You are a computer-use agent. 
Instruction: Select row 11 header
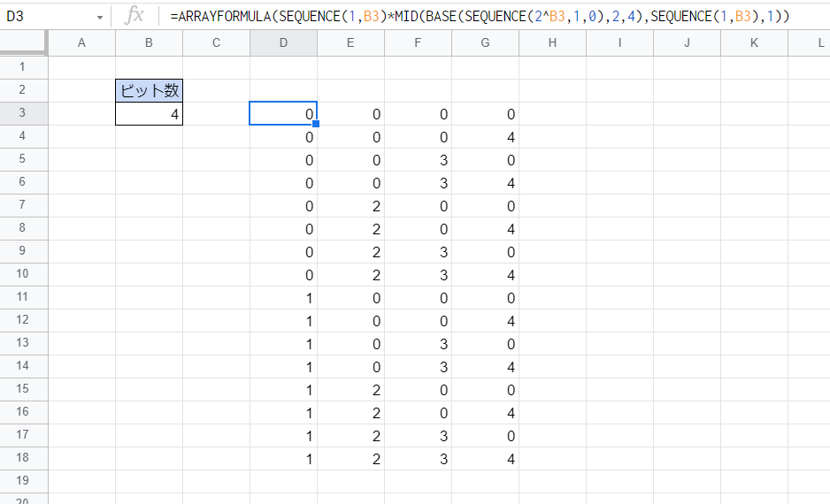(22, 297)
